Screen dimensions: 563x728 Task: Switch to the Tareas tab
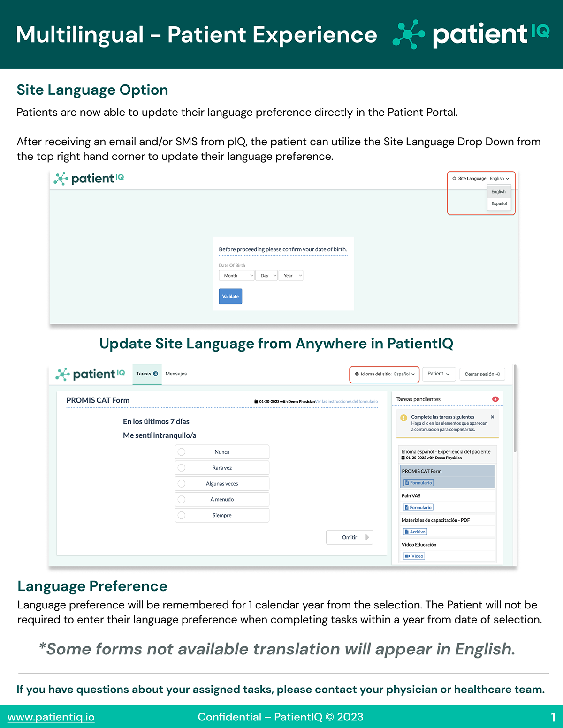[147, 374]
